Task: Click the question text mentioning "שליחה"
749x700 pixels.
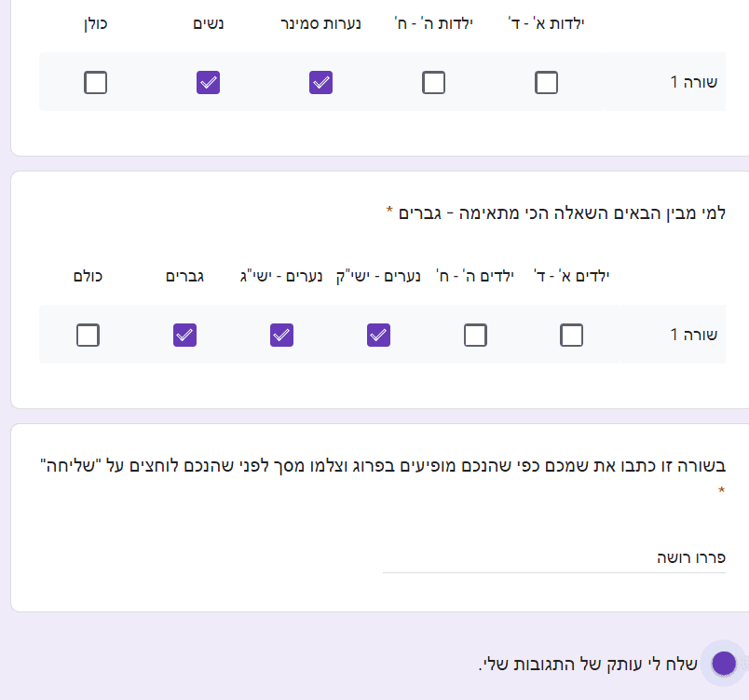Action: tap(382, 465)
